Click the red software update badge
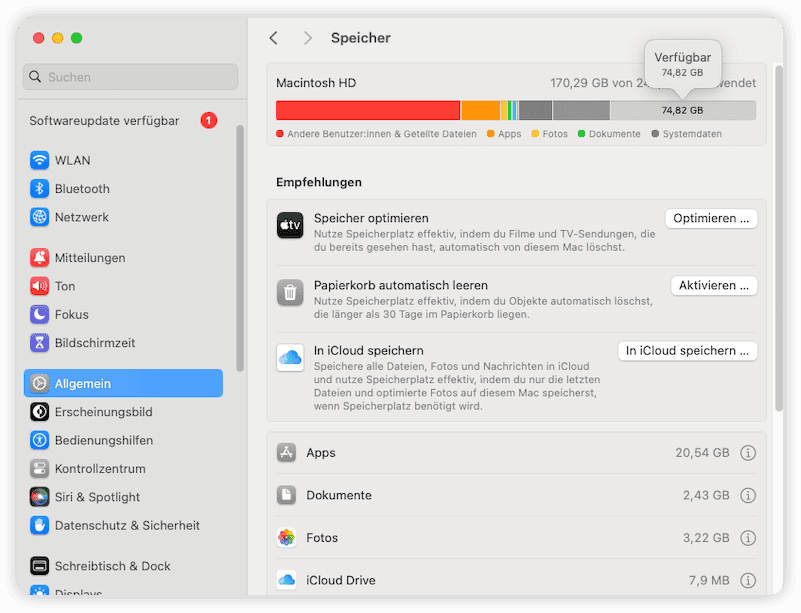 pos(208,121)
